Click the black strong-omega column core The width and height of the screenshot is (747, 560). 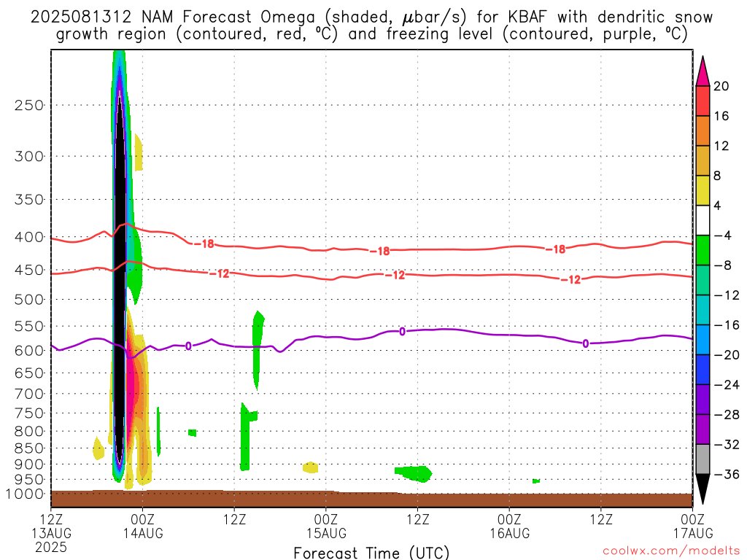[120, 286]
